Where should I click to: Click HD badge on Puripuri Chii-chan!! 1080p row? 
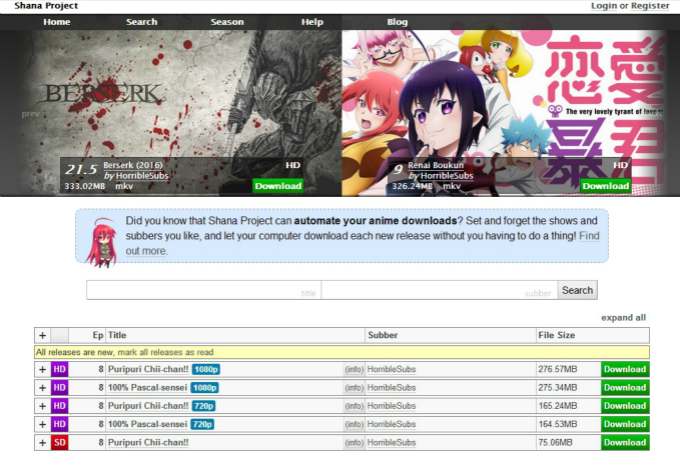(59, 369)
